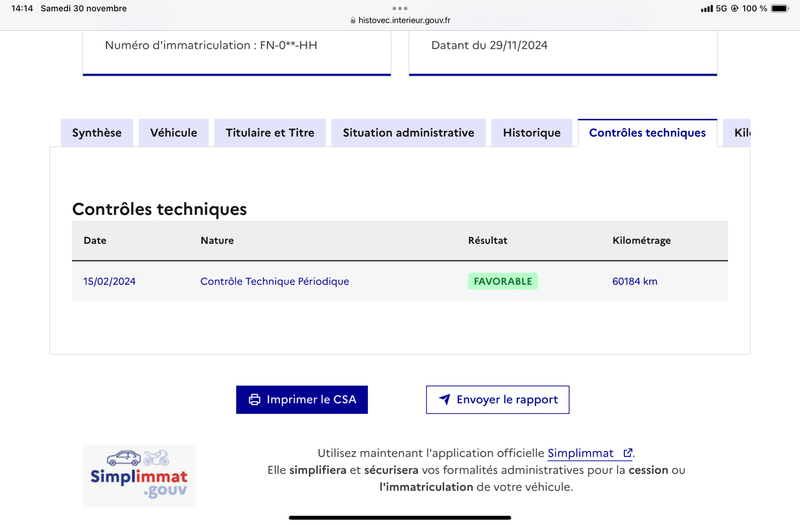
Task: Click the Imprimer le CSA button
Action: pyautogui.click(x=302, y=399)
